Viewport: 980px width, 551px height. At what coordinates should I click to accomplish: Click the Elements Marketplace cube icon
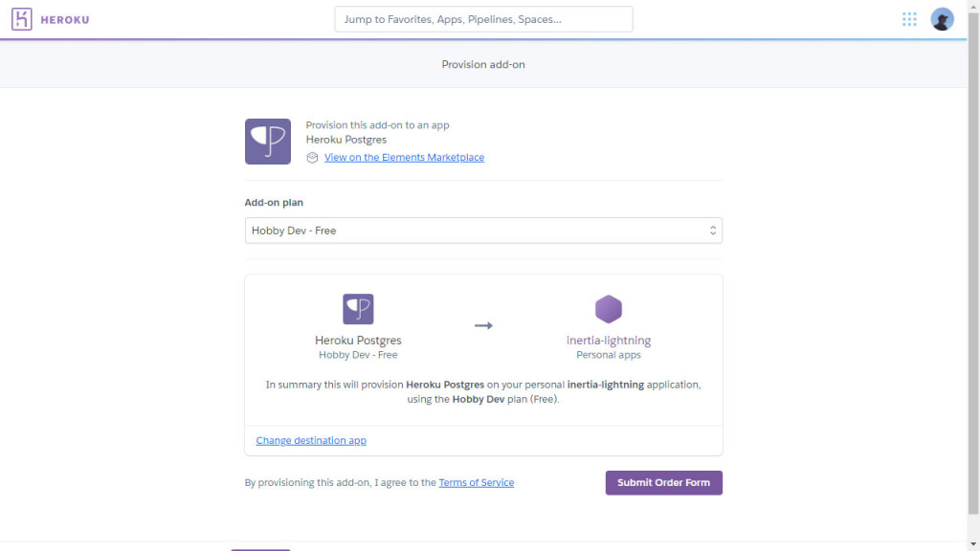[312, 158]
